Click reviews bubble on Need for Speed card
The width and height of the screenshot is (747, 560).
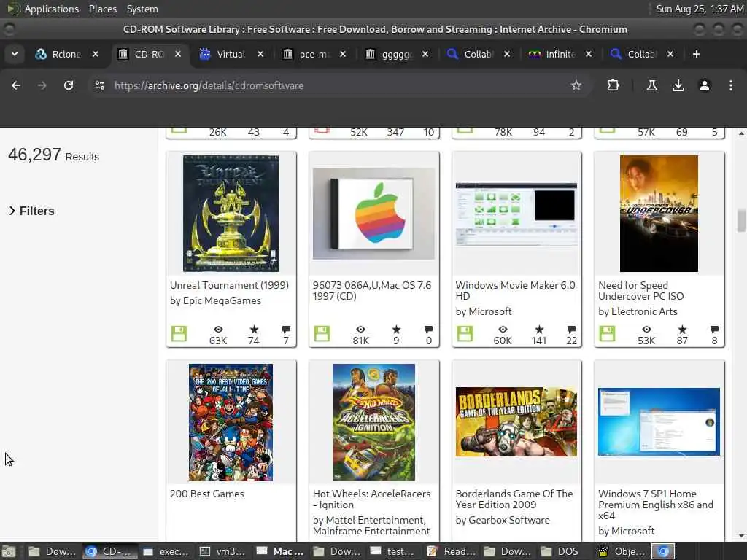(x=714, y=329)
